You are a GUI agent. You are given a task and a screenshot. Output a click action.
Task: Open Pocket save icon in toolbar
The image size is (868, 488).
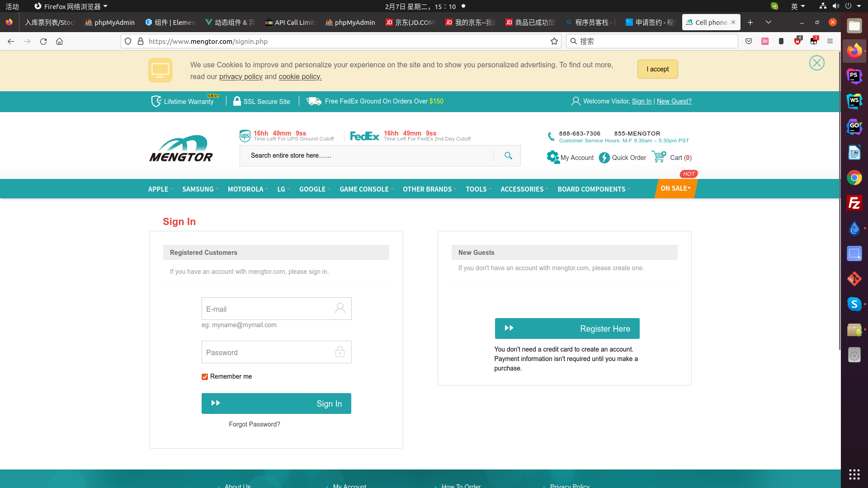coord(749,41)
